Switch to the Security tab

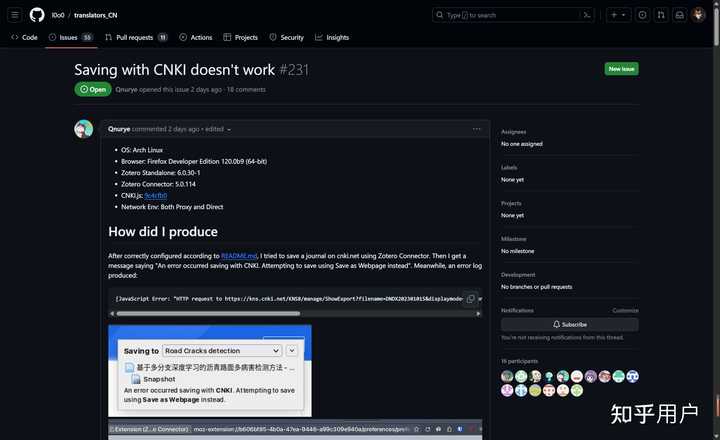[x=287, y=37]
